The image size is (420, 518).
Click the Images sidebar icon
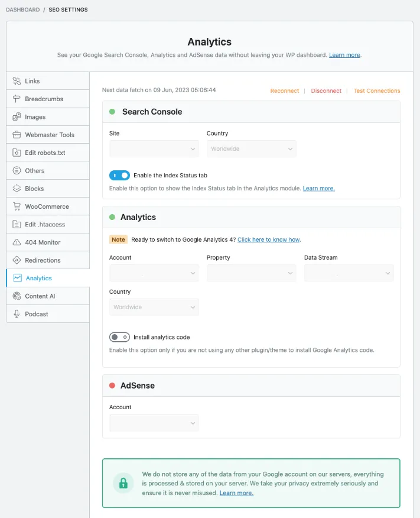(17, 117)
